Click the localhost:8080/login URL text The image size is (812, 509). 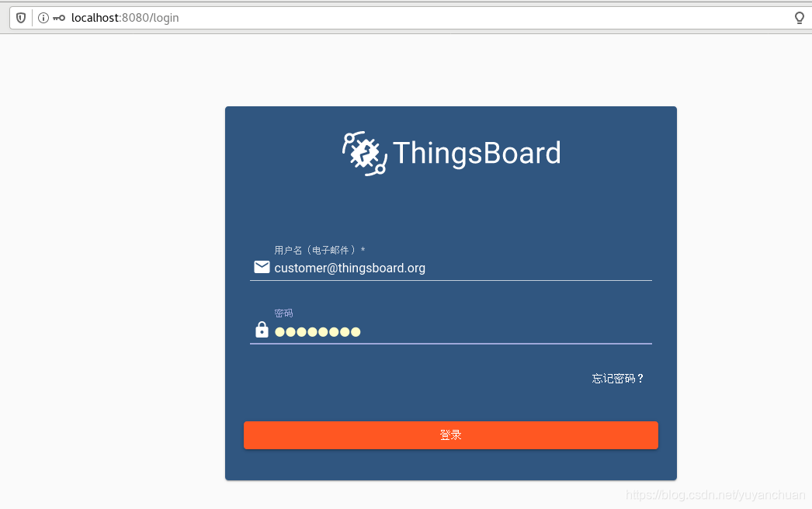(x=126, y=18)
